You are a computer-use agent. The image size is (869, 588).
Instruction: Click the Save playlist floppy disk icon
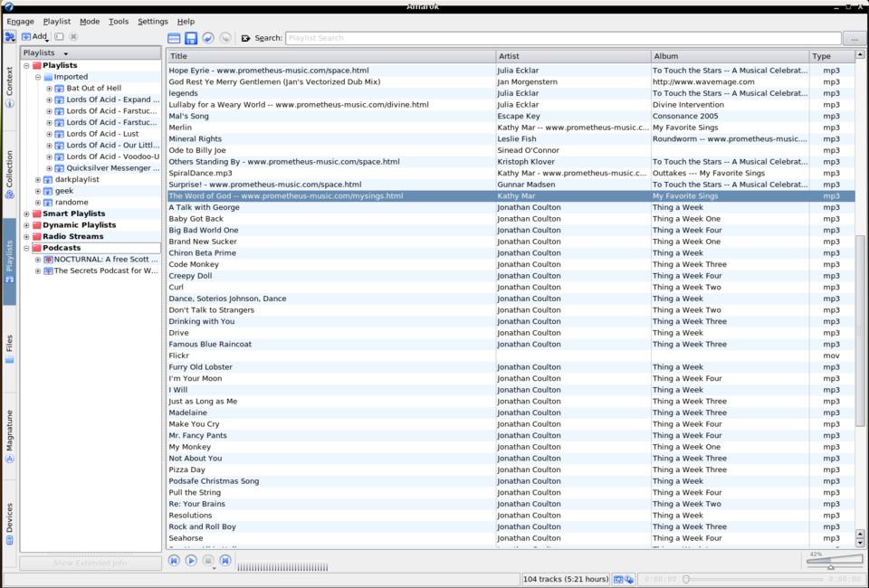191,38
